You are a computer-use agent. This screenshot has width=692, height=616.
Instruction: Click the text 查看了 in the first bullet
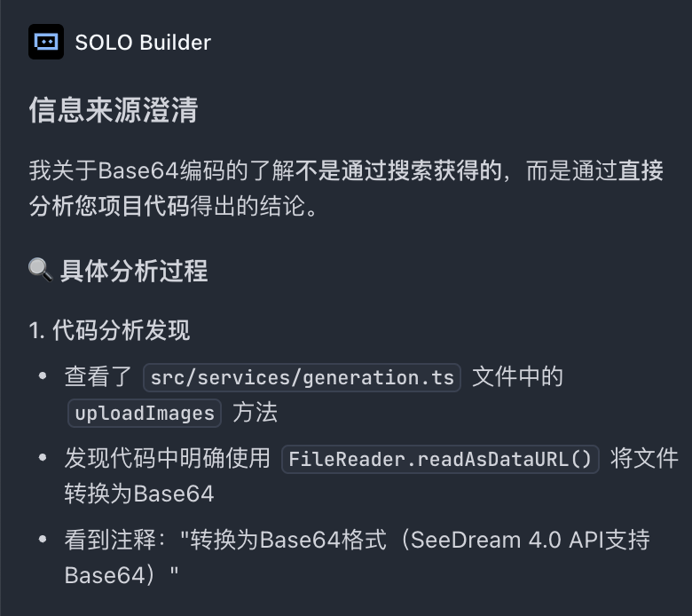point(98,377)
